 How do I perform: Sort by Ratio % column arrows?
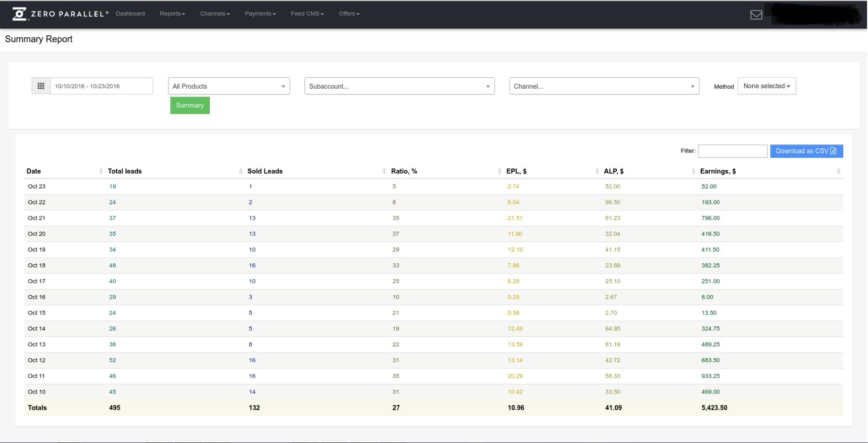tap(500, 171)
